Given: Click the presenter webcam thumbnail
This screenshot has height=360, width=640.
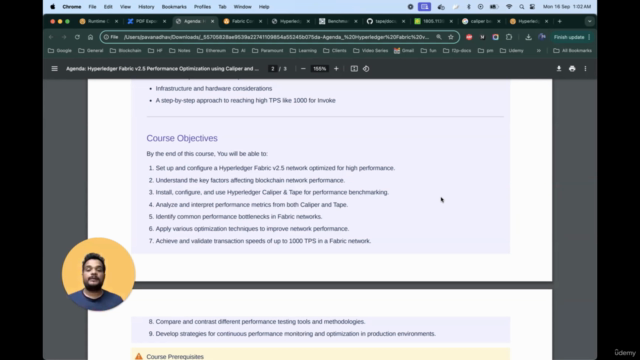Looking at the screenshot, I should coord(98,274).
